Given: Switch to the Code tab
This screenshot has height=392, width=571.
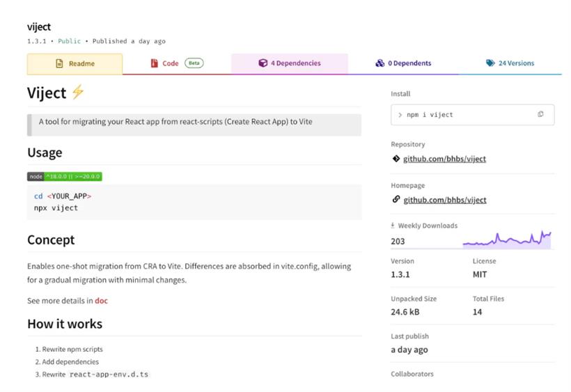Looking at the screenshot, I should (177, 63).
